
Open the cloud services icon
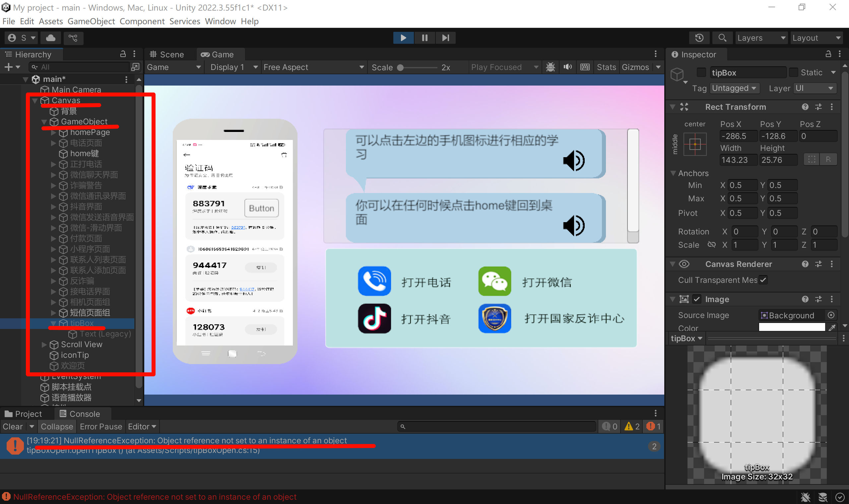51,38
